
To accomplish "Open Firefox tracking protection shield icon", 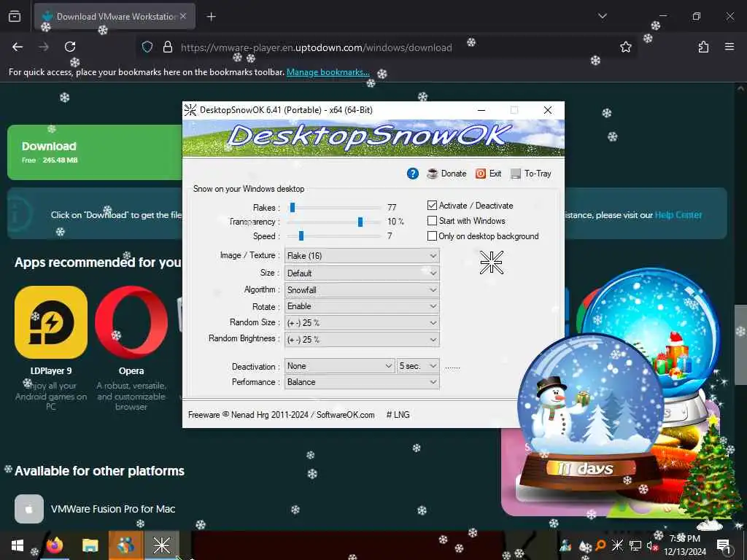I will (x=147, y=47).
